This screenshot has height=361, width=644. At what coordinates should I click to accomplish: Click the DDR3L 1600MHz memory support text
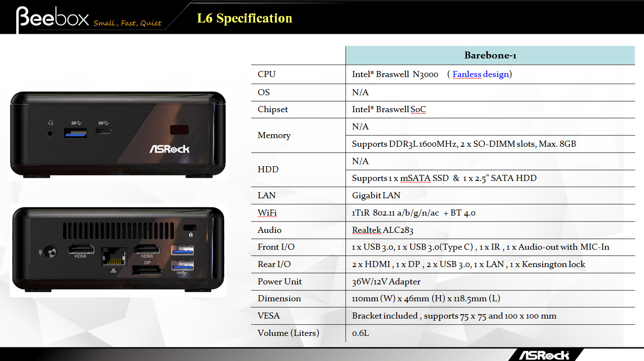(464, 144)
